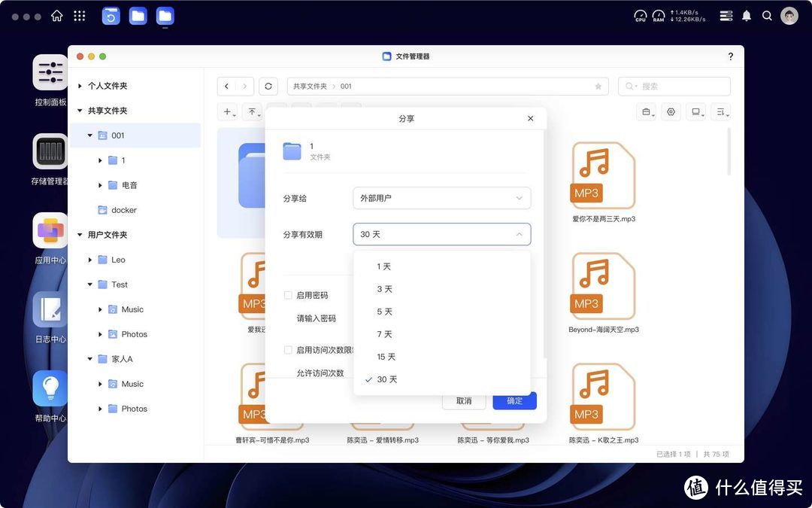Enable the 启用访问次数限制 checkbox
The image size is (812, 508).
tap(288, 350)
